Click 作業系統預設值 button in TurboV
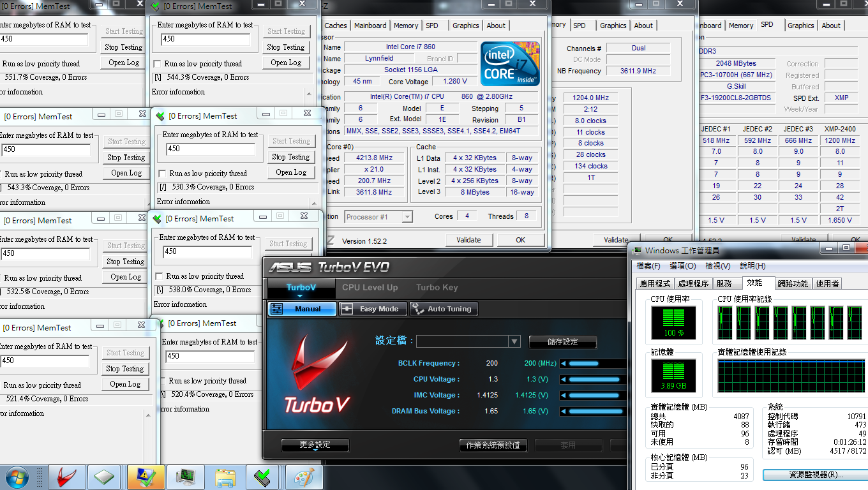 click(x=493, y=445)
